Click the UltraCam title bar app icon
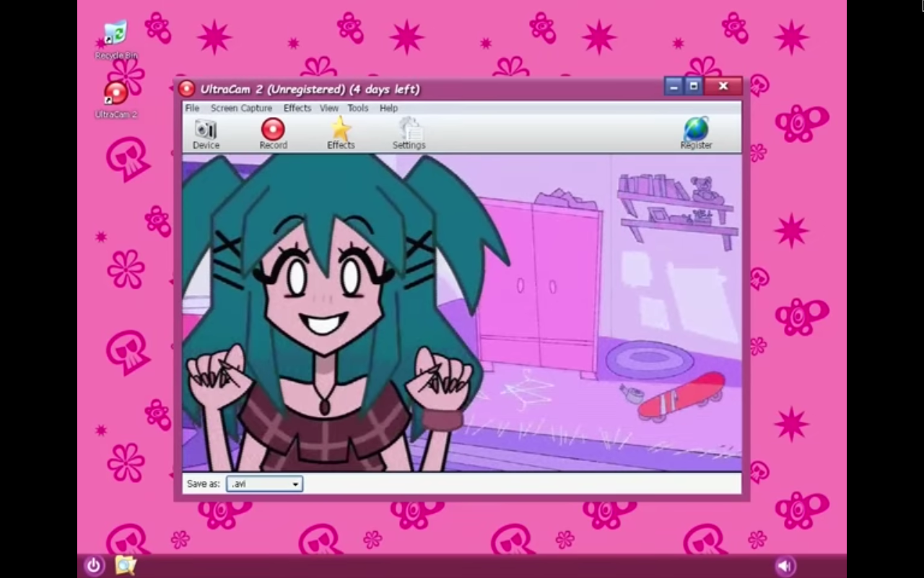This screenshot has width=924, height=578. click(x=187, y=89)
